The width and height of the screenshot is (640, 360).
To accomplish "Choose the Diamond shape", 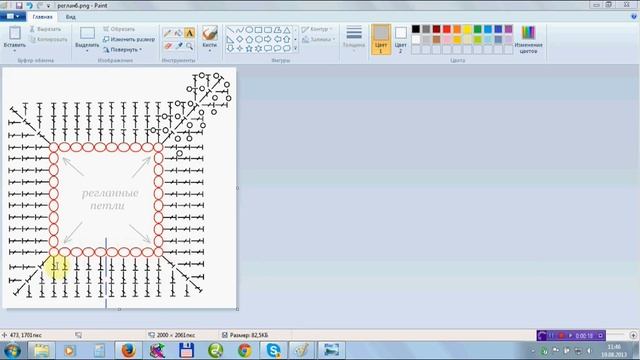I will (x=240, y=39).
